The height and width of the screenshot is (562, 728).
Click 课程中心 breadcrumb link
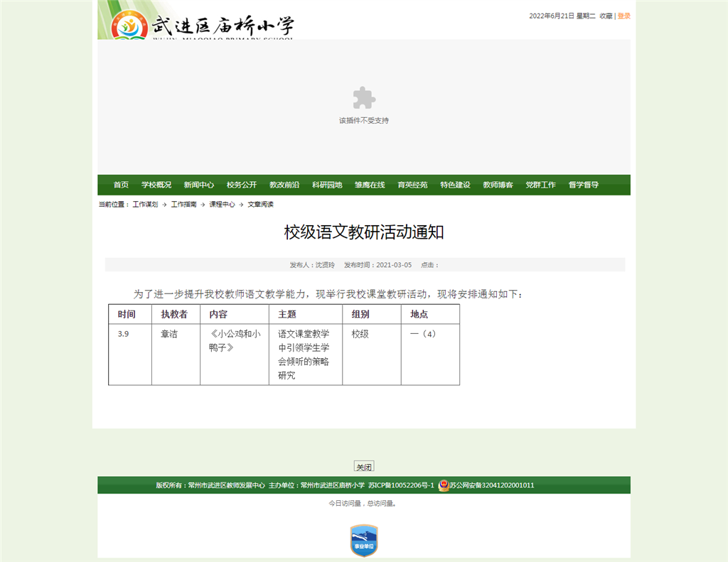pyautogui.click(x=222, y=204)
